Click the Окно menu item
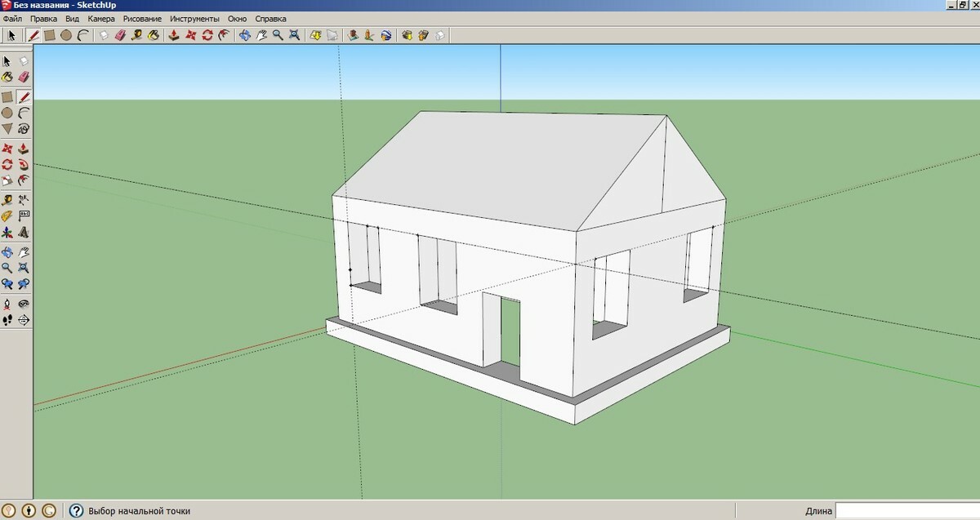Viewport: 980px width, 520px height. [x=237, y=18]
